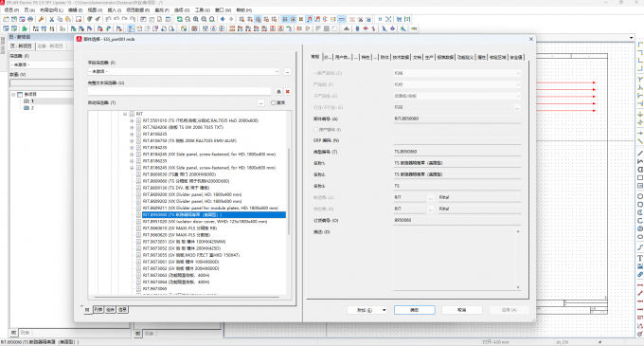This screenshot has height=346, width=644.
Task: Expand the RIT.5501010 tree node
Action: (x=132, y=120)
